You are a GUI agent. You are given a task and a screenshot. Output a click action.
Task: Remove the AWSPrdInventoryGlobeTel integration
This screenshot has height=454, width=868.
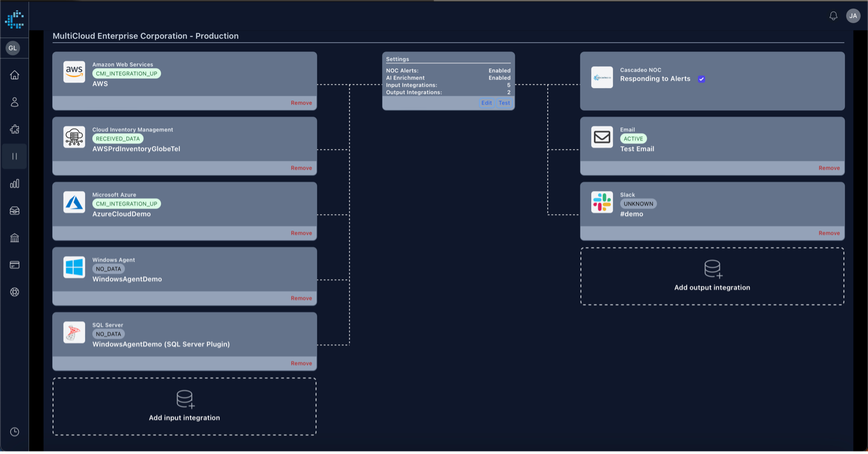click(x=301, y=168)
